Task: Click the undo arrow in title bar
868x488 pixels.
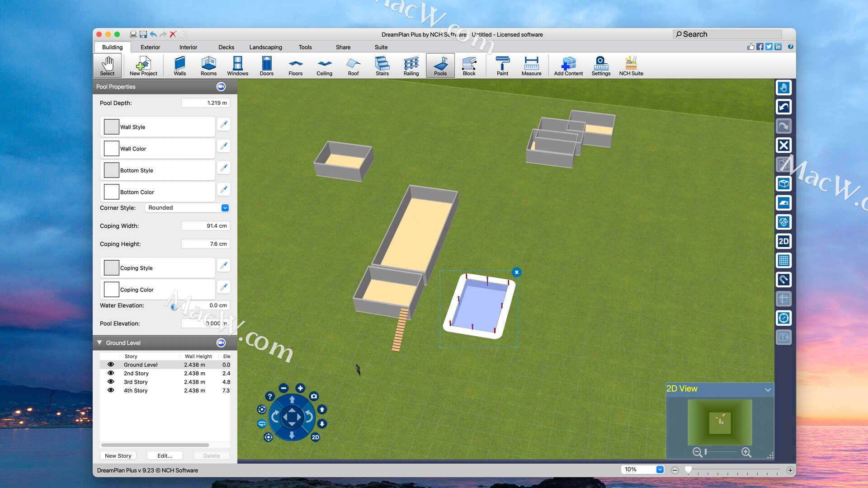Action: 153,34
